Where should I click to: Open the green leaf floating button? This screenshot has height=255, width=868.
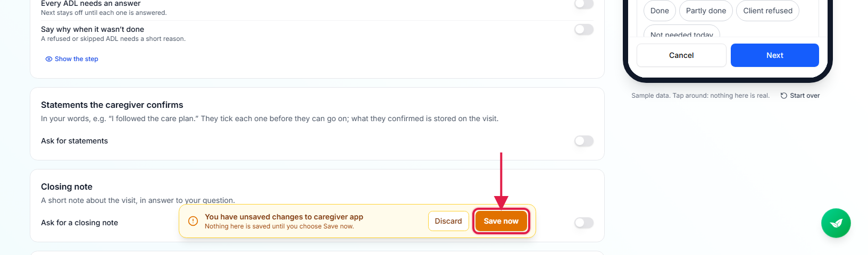(836, 223)
